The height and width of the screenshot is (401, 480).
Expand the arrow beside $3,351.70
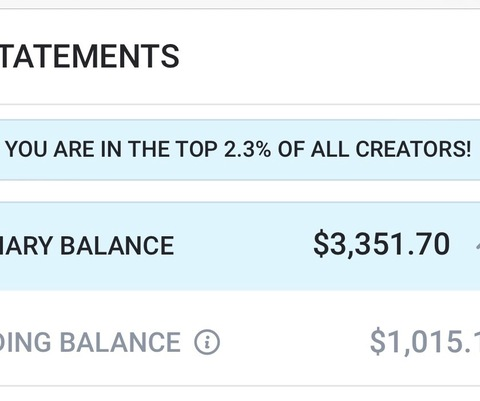click(x=477, y=246)
